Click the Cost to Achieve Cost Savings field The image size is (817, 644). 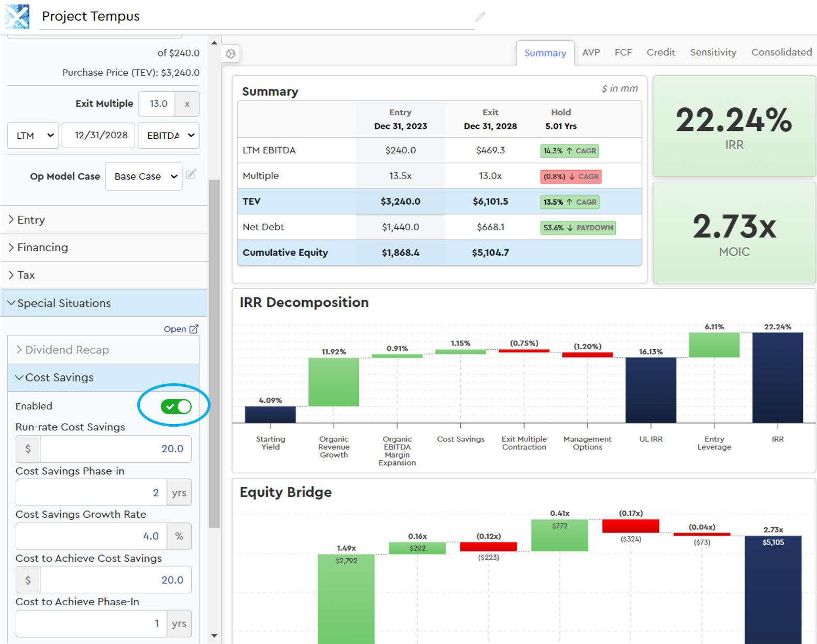pyautogui.click(x=116, y=580)
